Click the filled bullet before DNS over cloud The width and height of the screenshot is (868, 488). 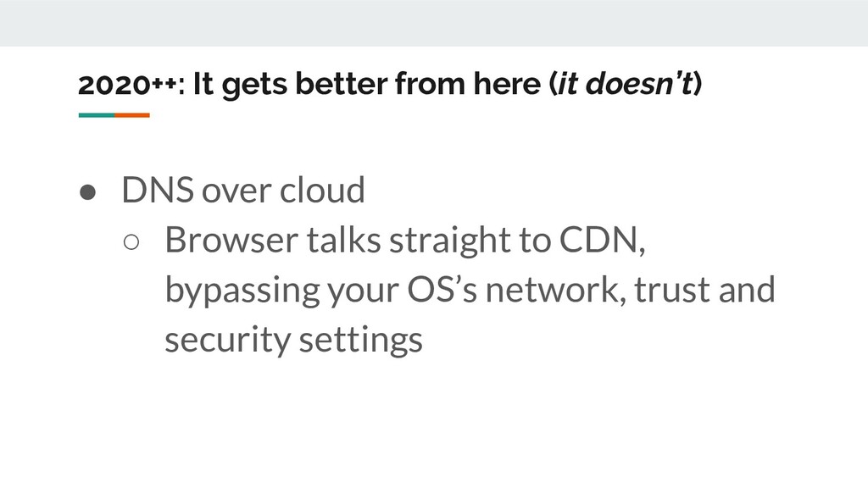(87, 192)
